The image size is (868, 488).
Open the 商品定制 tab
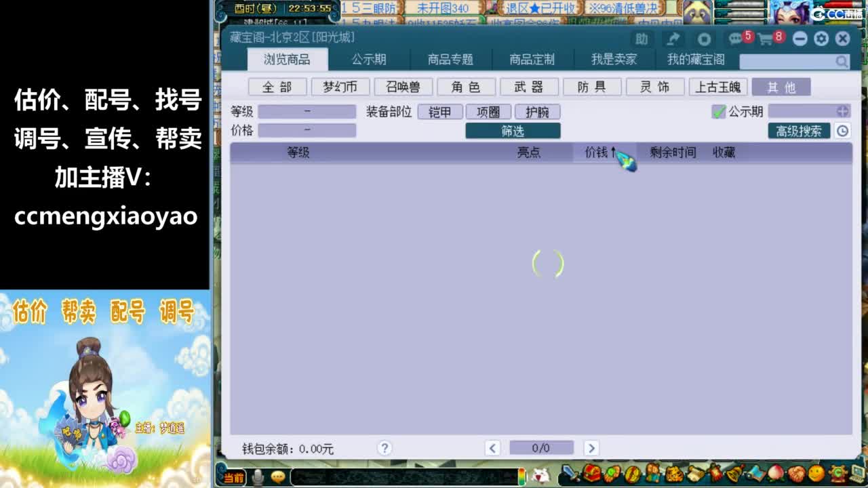(x=532, y=60)
